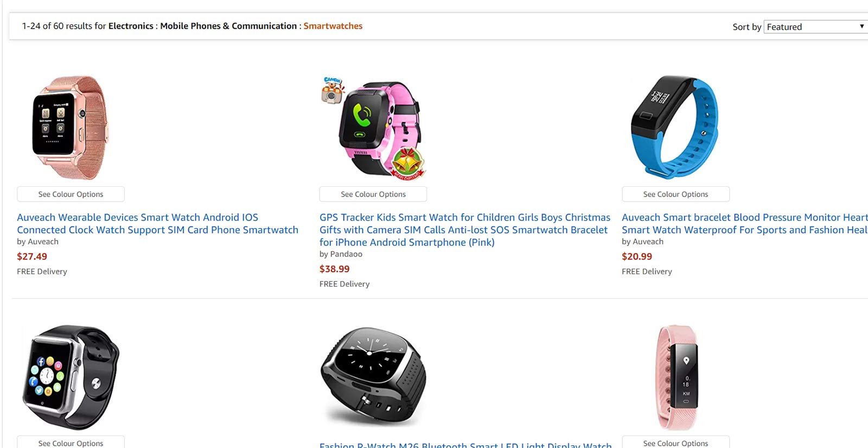The height and width of the screenshot is (448, 868).
Task: Open pink fitness band product image
Action: coord(675,377)
